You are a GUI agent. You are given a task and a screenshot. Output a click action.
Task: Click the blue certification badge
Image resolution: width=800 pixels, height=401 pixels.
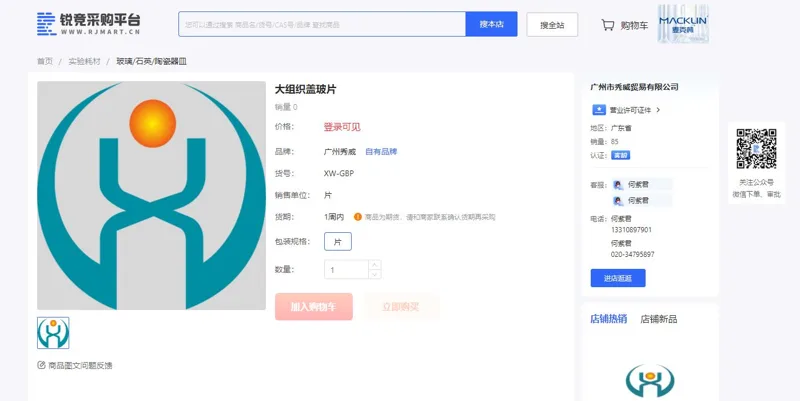(620, 155)
